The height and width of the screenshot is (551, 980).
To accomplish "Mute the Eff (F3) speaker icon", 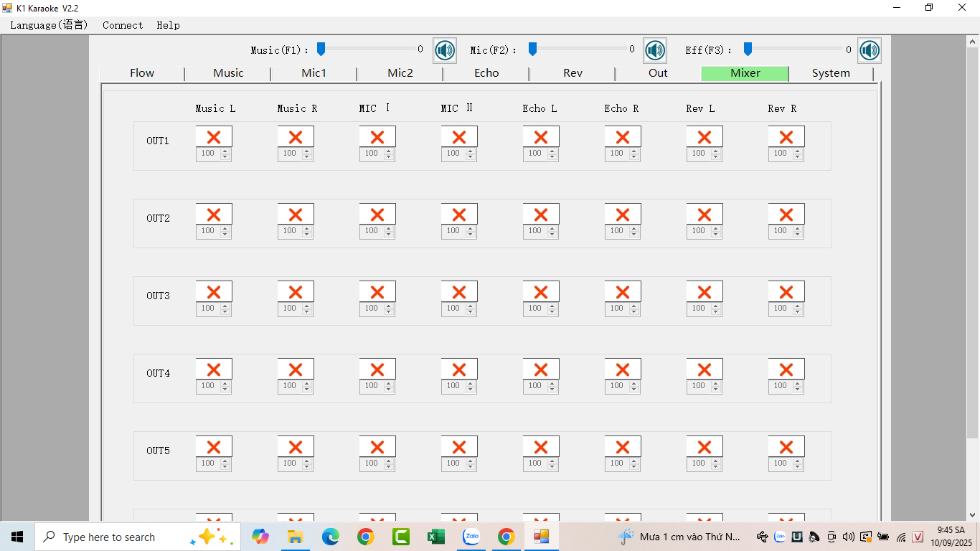I will [x=870, y=50].
